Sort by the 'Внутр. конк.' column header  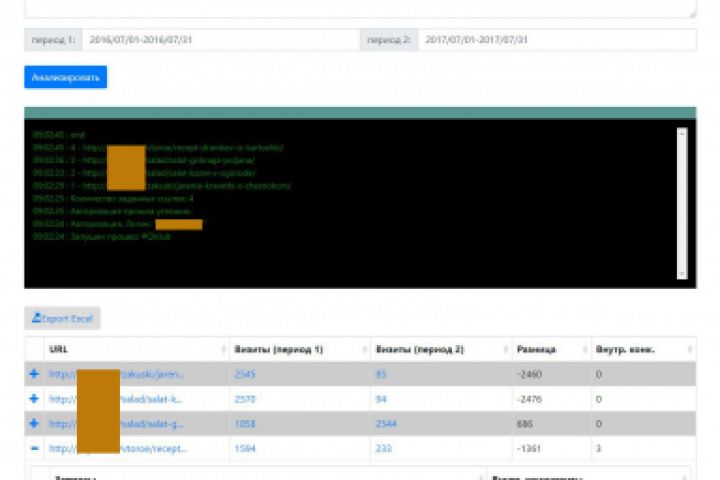click(x=643, y=350)
